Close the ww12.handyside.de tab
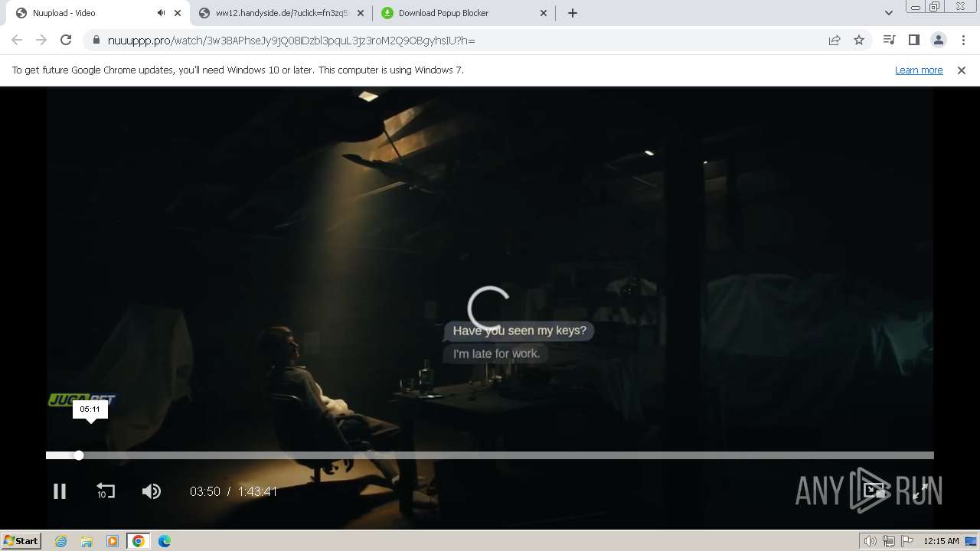The height and width of the screenshot is (551, 980). coord(361,13)
